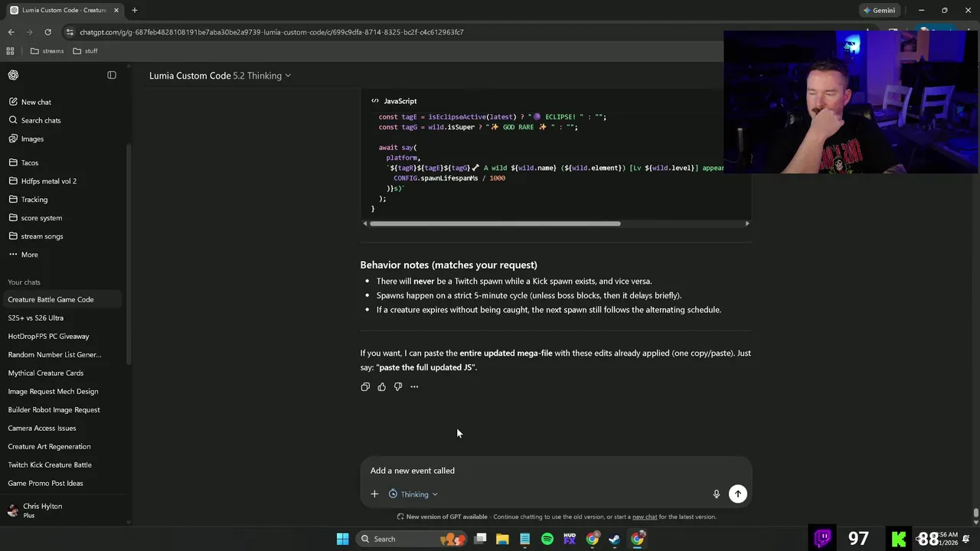Viewport: 980px width, 551px height.
Task: Click the chatgpt.com URL address bar
Action: point(272,32)
